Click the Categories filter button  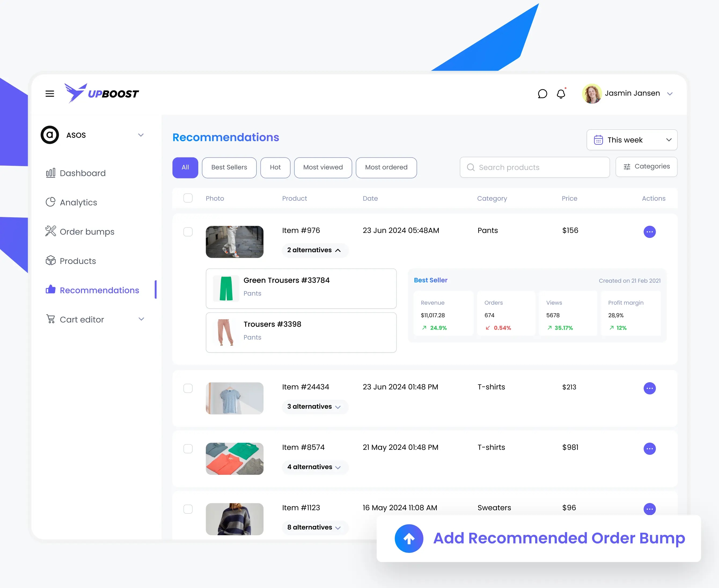pyautogui.click(x=646, y=167)
